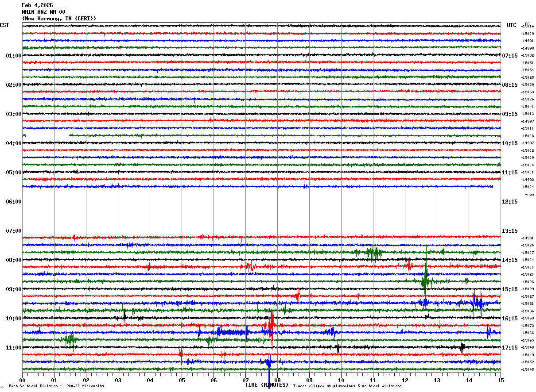Click the New Harmony, IN (CERI) label
Viewport: 536px width, 392px height.
pyautogui.click(x=59, y=19)
